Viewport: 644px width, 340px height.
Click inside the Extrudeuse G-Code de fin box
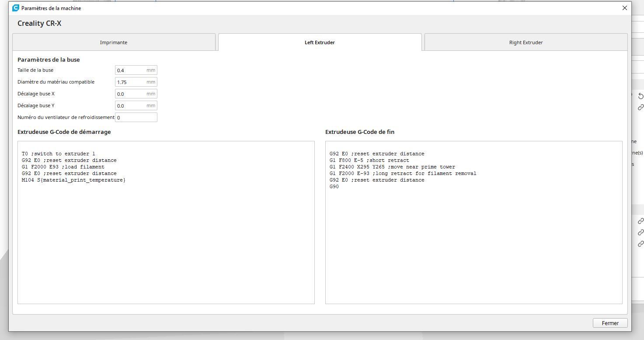[474, 222]
